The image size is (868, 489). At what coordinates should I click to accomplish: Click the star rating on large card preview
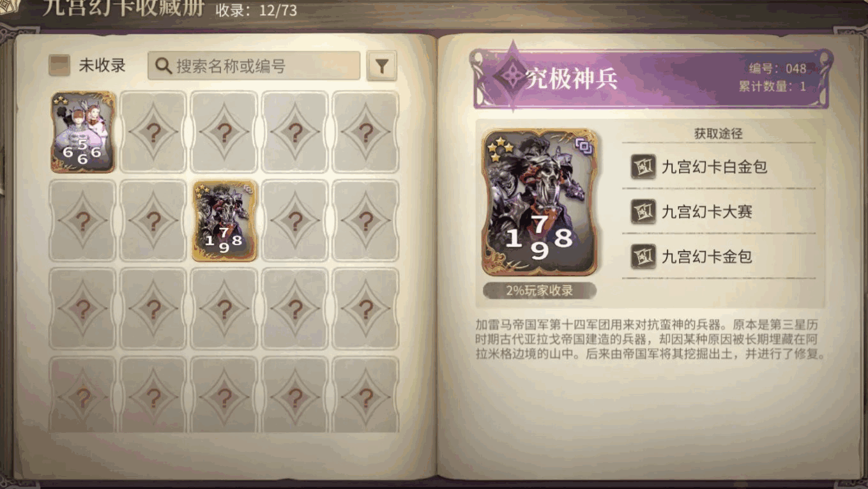click(500, 150)
